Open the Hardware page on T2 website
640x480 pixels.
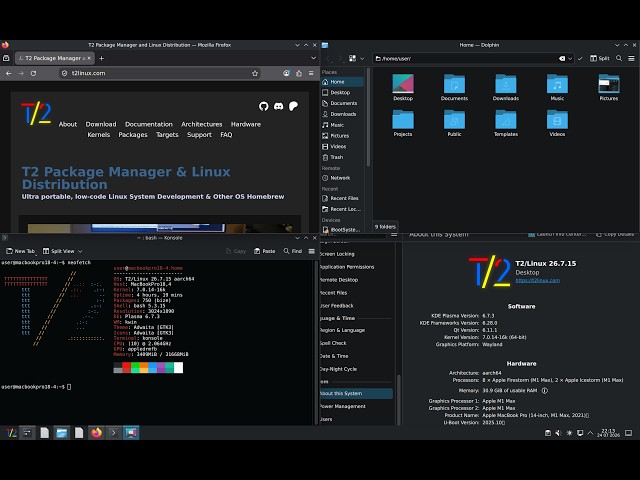[x=246, y=124]
